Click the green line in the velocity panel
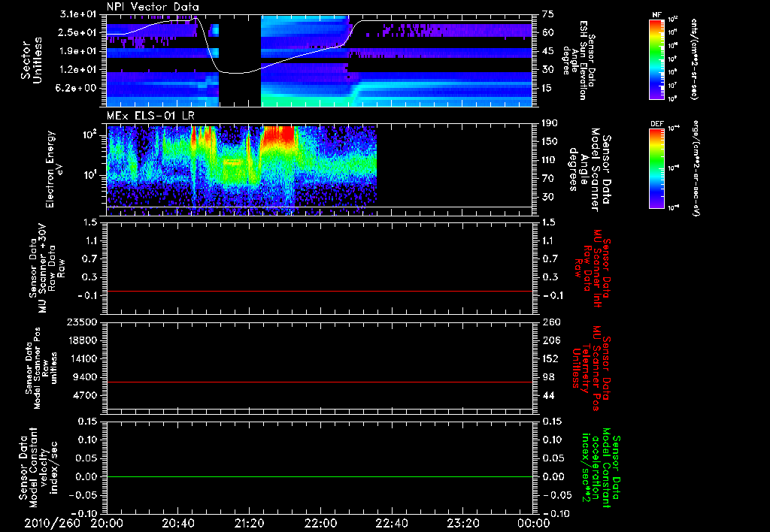The height and width of the screenshot is (532, 770). pyautogui.click(x=319, y=476)
